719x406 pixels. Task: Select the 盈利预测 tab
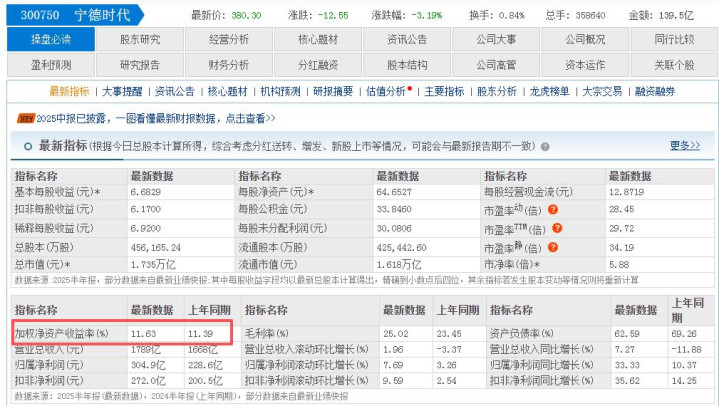(51, 65)
